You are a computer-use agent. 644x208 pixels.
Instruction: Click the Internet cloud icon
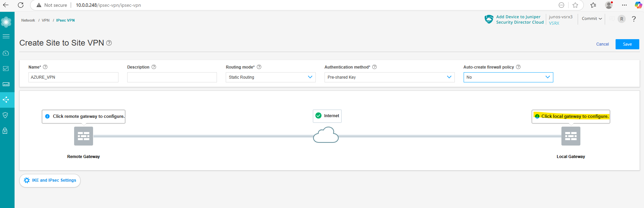326,135
